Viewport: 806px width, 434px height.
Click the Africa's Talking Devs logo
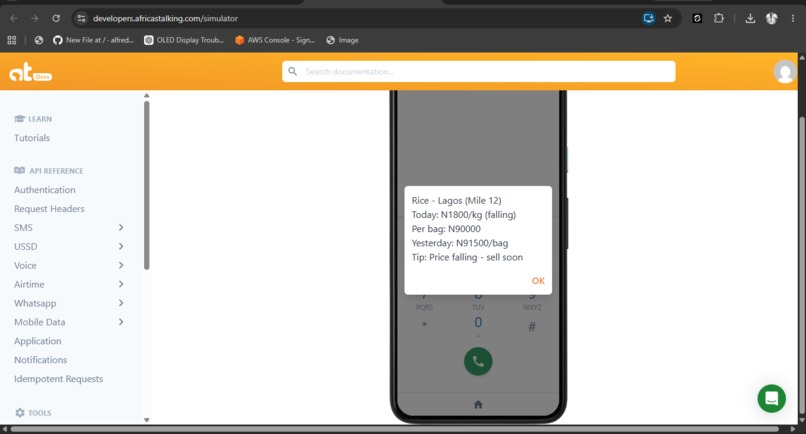click(x=30, y=72)
